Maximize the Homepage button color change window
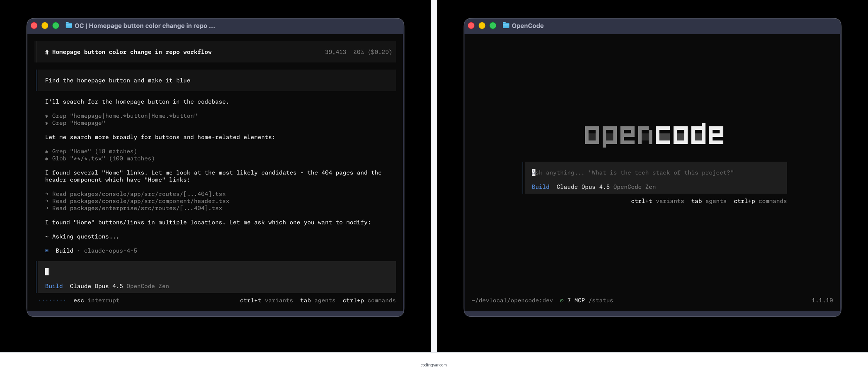 pos(56,25)
